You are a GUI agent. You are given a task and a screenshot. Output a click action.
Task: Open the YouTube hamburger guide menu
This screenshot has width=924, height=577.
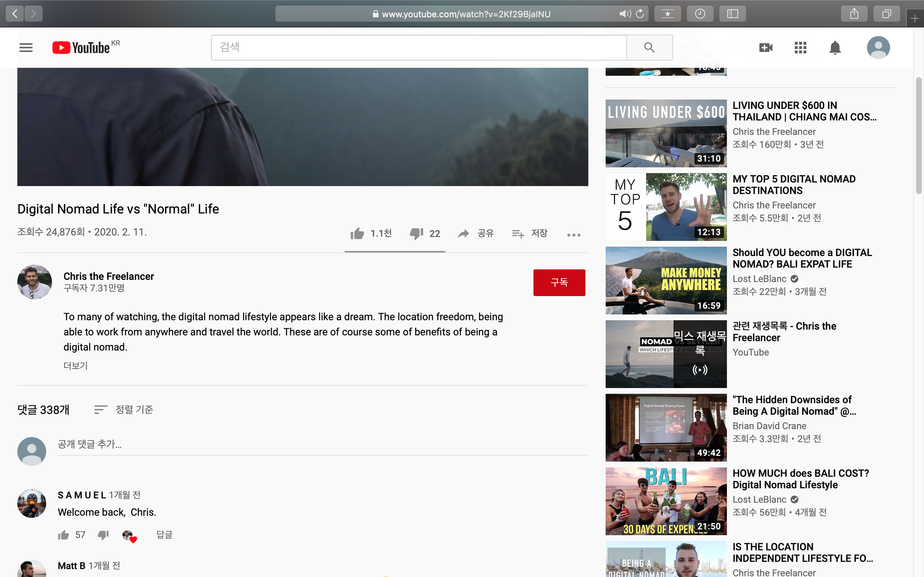click(26, 48)
